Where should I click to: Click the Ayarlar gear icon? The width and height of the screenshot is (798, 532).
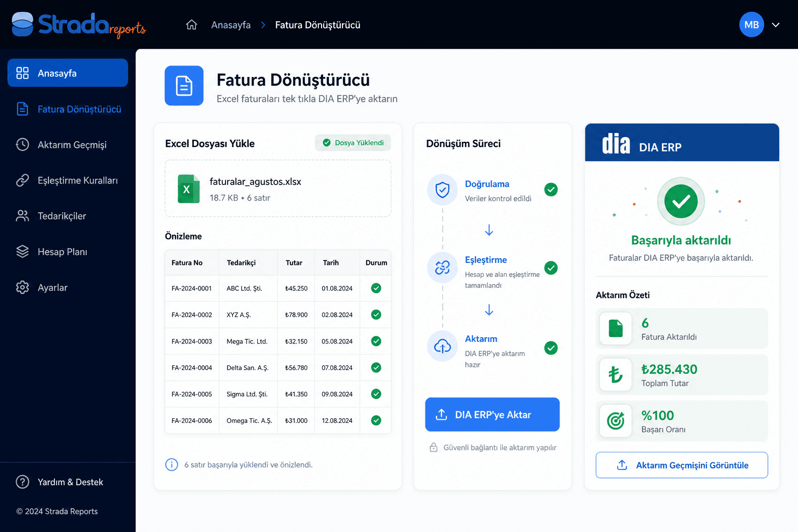pyautogui.click(x=22, y=287)
